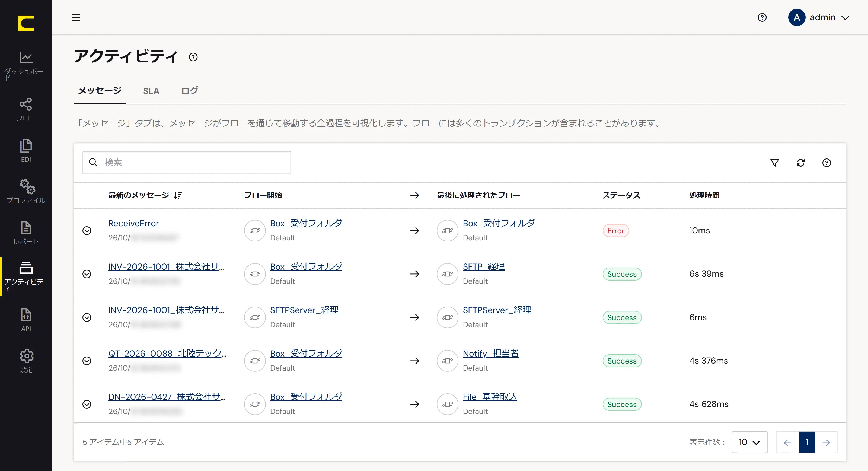Open the フロー sidebar item
Screen dimensions: 868x471
pos(26,109)
